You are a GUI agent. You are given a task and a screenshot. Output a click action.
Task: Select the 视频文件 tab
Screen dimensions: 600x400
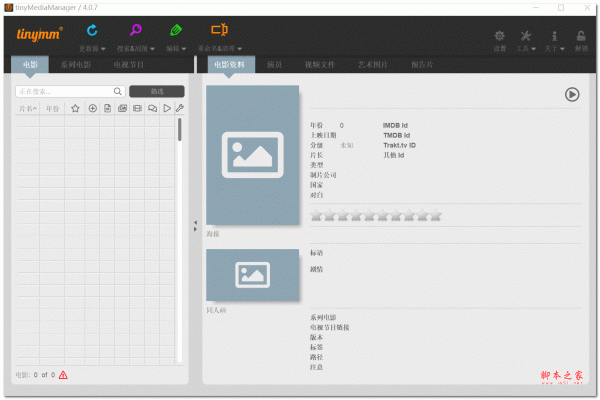click(x=320, y=64)
